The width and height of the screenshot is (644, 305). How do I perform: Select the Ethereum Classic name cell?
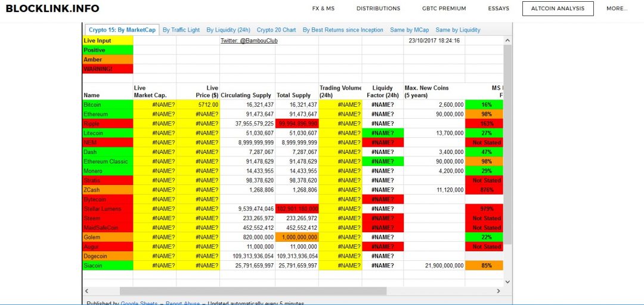coord(107,162)
